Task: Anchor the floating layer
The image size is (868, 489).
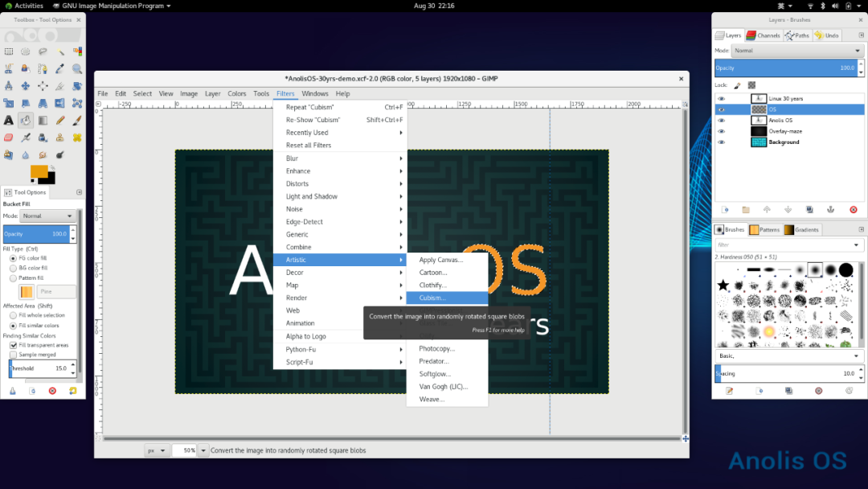Action: pyautogui.click(x=830, y=210)
